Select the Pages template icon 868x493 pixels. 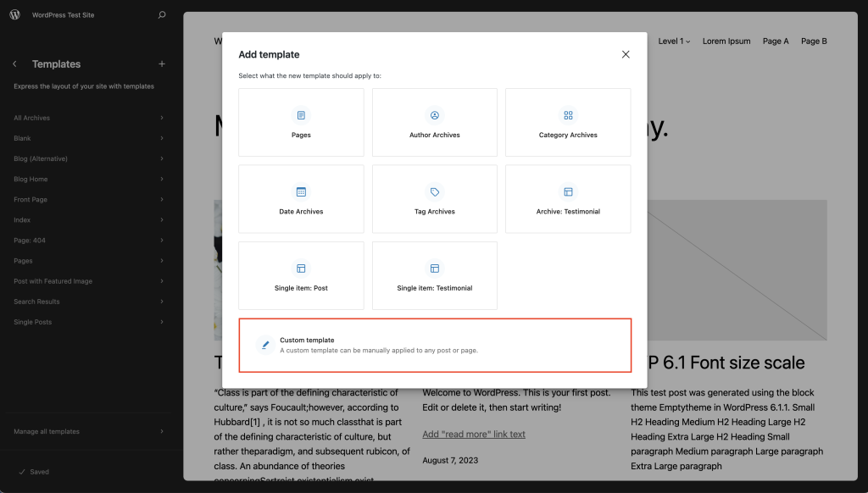(x=301, y=115)
